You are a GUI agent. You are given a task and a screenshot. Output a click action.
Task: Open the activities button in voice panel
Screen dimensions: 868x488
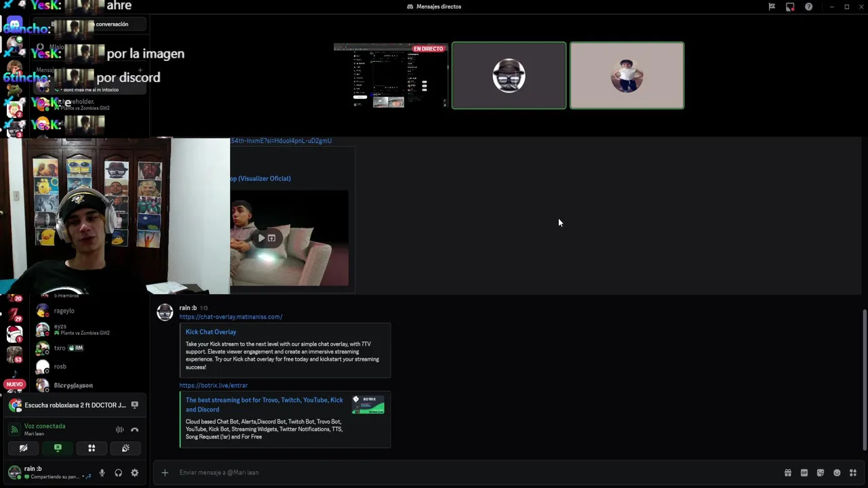tap(92, 448)
